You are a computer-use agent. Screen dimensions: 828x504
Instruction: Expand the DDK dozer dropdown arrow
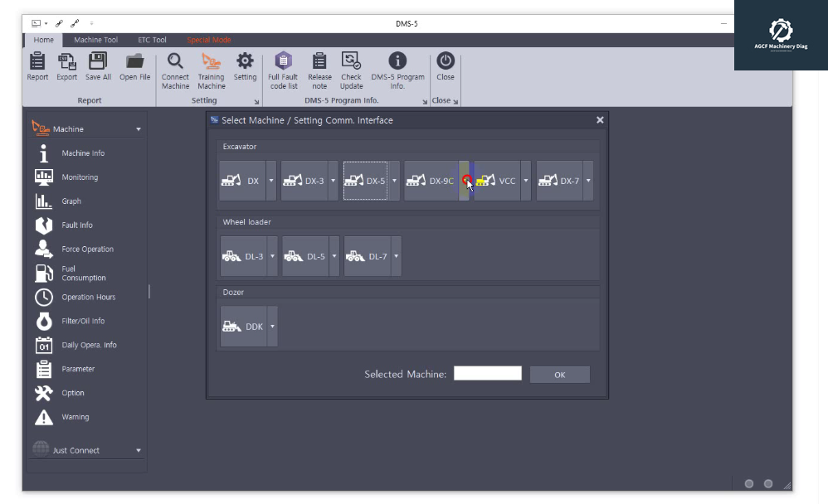[x=272, y=327]
